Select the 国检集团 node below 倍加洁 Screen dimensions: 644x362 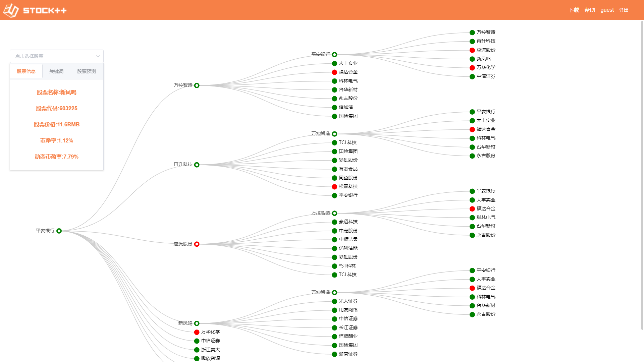click(334, 116)
